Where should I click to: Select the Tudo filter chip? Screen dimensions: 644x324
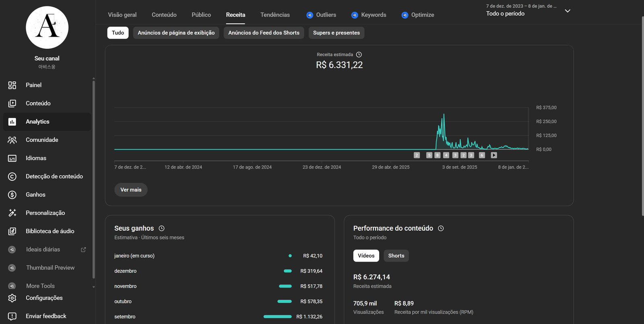click(x=118, y=33)
